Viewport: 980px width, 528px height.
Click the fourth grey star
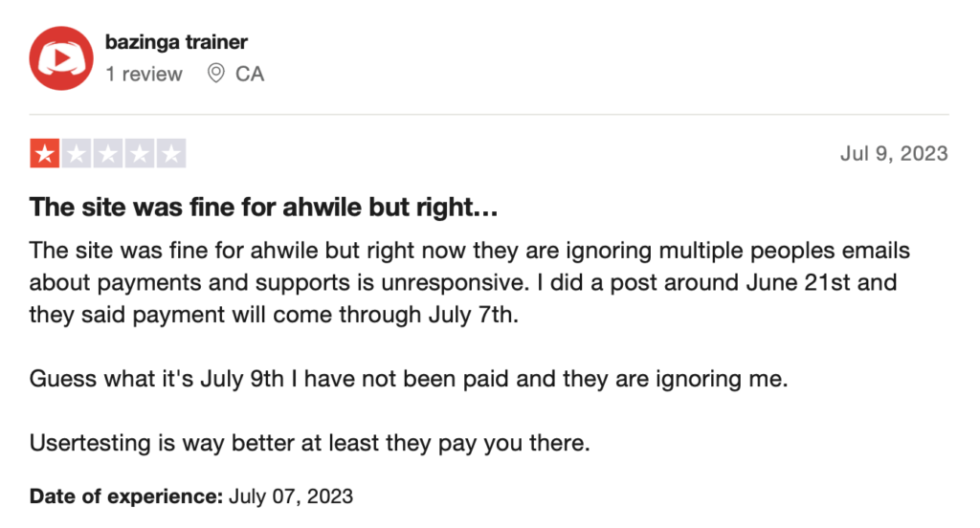click(x=140, y=153)
